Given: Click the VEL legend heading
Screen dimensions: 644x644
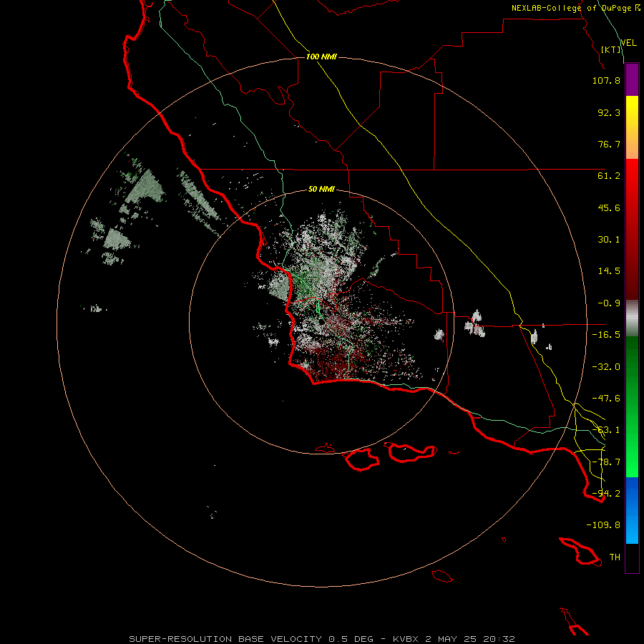Looking at the screenshot, I should [x=628, y=43].
